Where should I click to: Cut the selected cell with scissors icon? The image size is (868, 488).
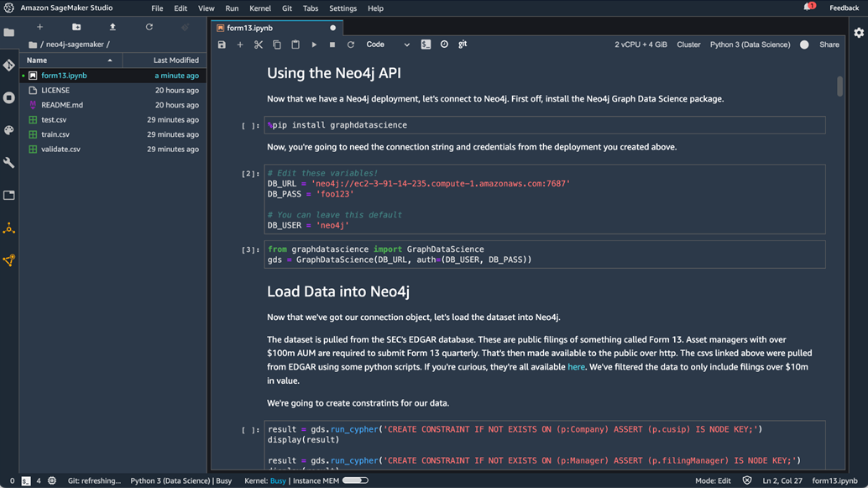coord(259,45)
